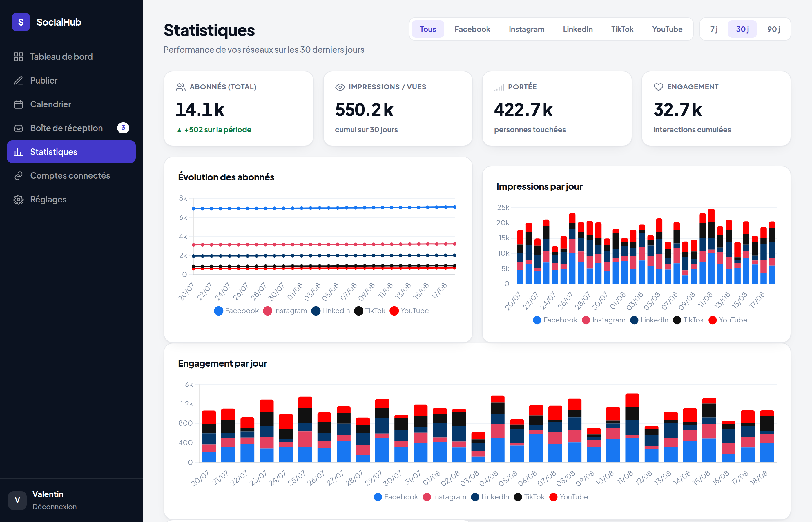The image size is (812, 522).
Task: Filter statistics by Instagram
Action: 526,29
